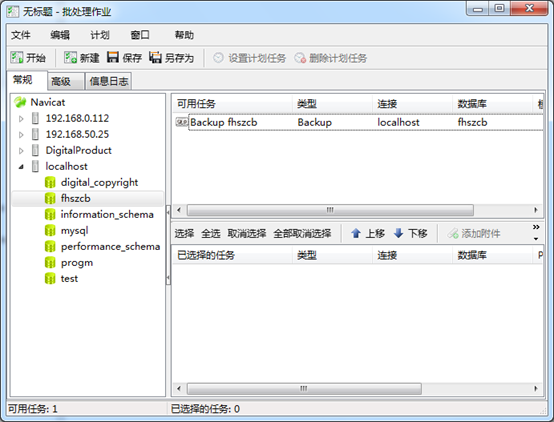Click the Delete Schedule Task icon
Screen dimensions: 554x422
tap(300, 58)
